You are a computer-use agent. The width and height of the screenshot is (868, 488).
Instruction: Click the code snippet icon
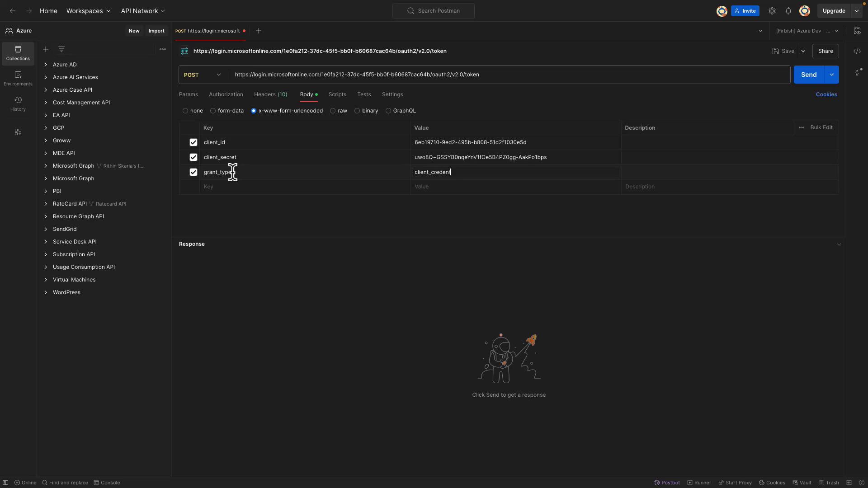(857, 51)
